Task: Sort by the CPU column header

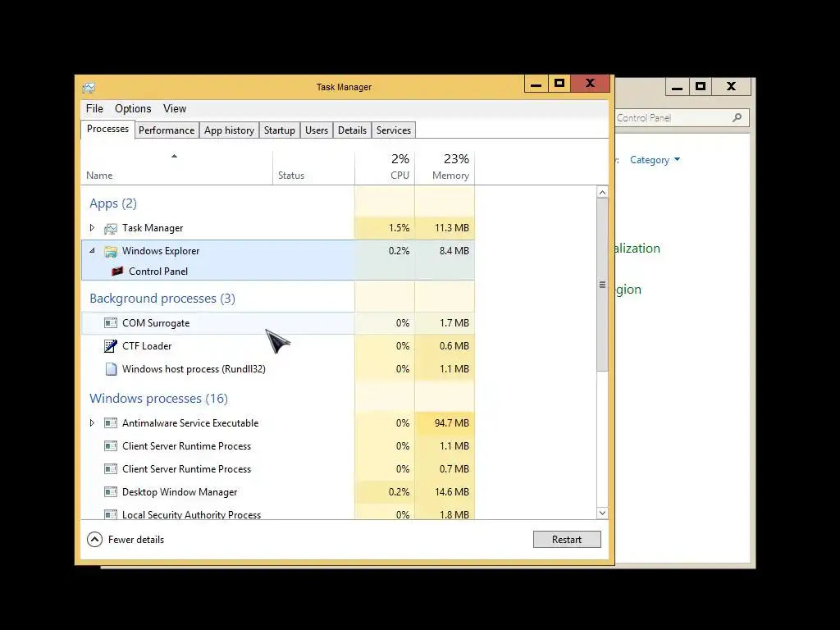Action: [385, 167]
